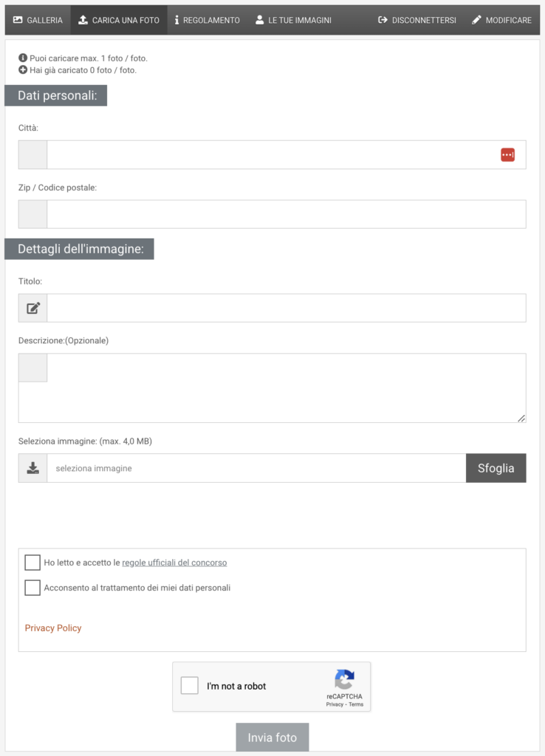The height and width of the screenshot is (756, 545).
Task: Click the pencil icon beside Modificare
Action: tap(476, 20)
